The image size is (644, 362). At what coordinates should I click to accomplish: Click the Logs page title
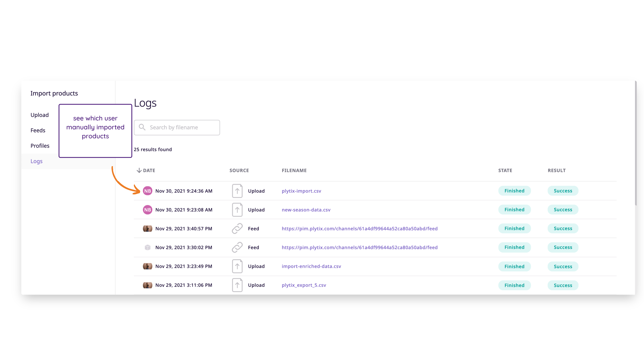[x=145, y=103]
